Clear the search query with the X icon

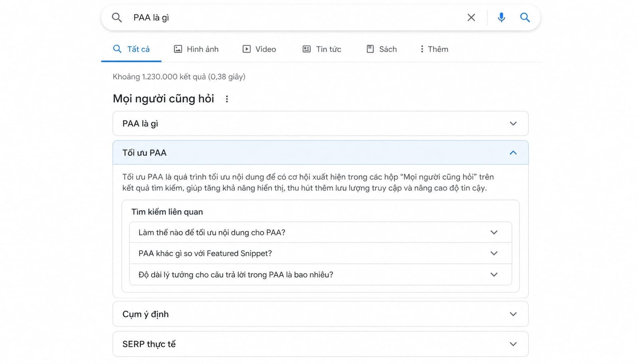click(x=471, y=18)
